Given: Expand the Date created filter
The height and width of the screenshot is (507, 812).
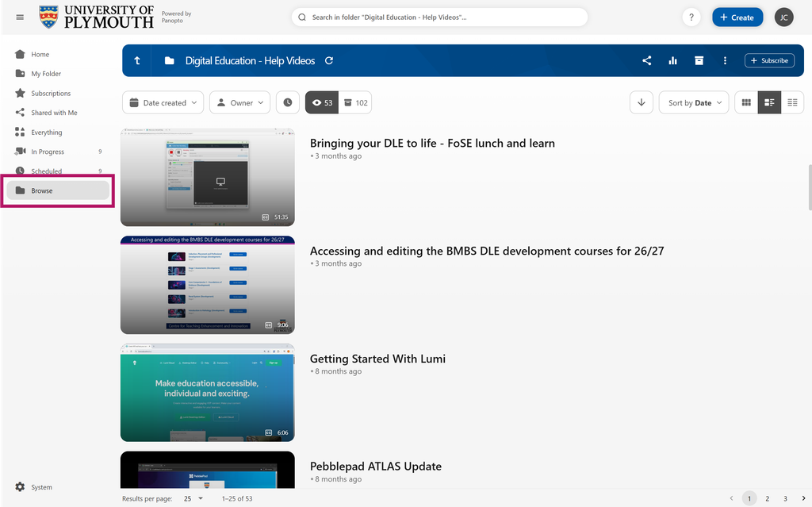Looking at the screenshot, I should click(x=163, y=102).
